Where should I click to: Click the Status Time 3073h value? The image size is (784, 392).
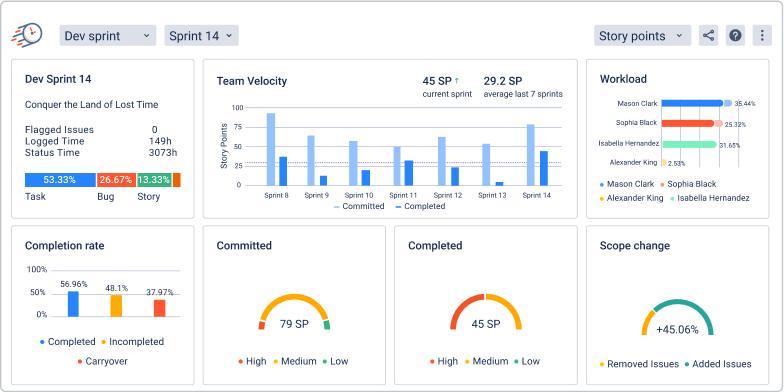coord(162,152)
